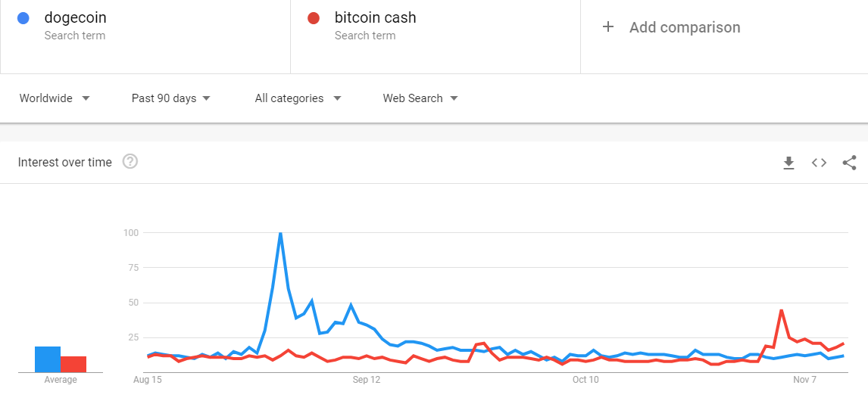Screen dimensions: 868x404
Task: Expand the Web Search type dropdown
Action: point(420,98)
